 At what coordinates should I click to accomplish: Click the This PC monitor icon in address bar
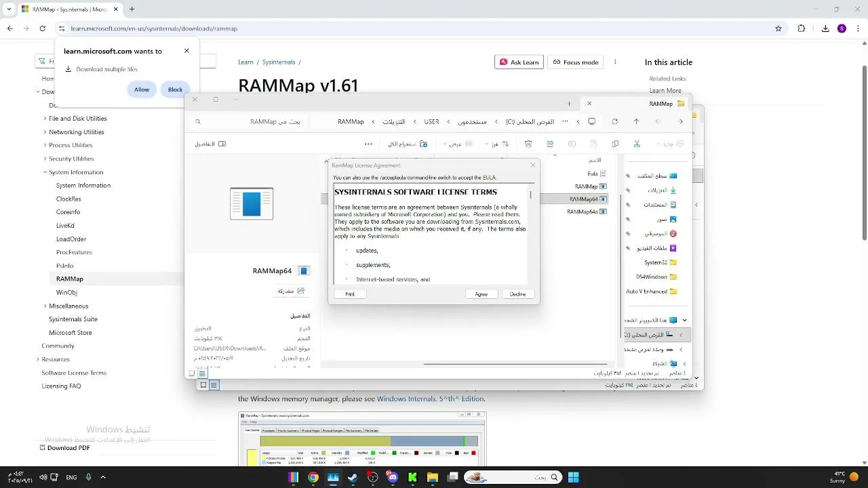tap(592, 121)
